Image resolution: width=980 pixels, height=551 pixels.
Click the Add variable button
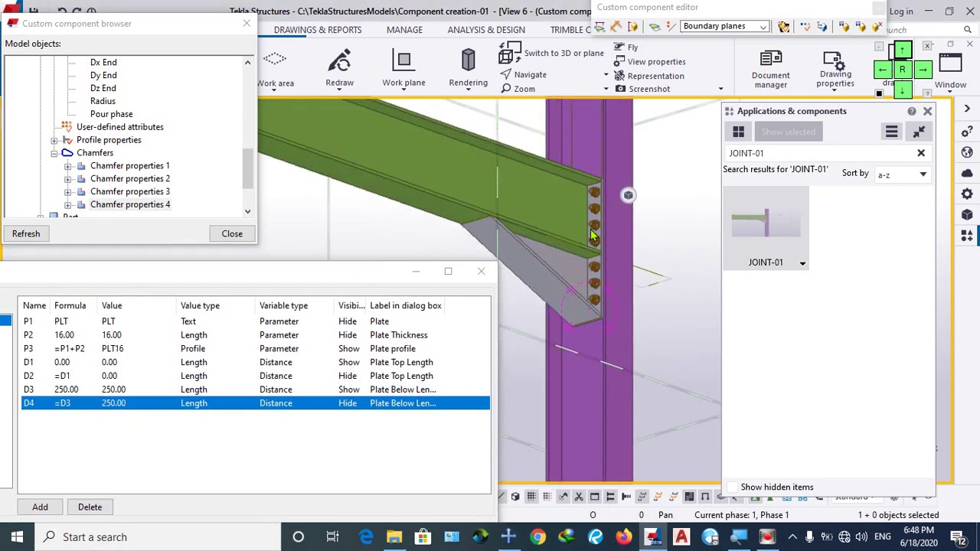(40, 507)
